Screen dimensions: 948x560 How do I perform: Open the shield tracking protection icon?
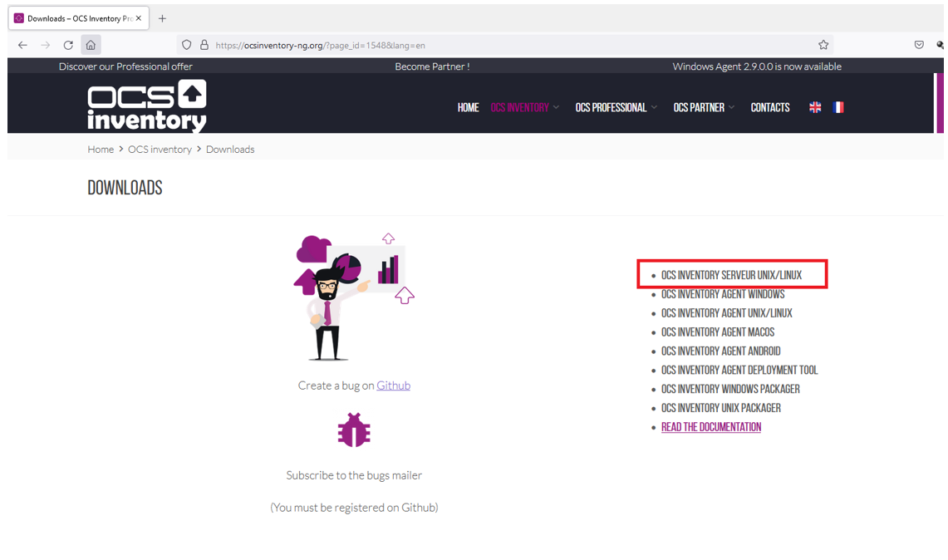(x=187, y=46)
